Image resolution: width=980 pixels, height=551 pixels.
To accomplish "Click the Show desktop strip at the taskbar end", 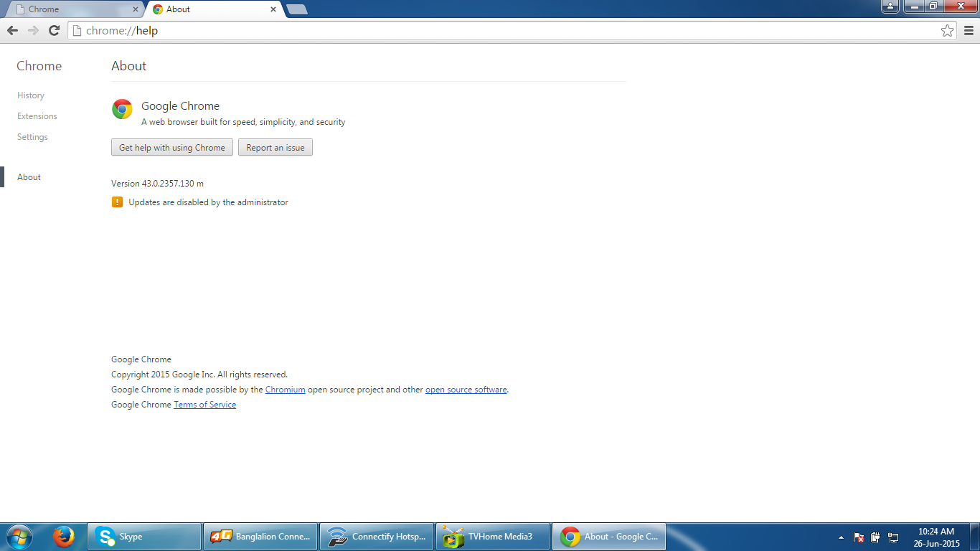I will click(975, 537).
